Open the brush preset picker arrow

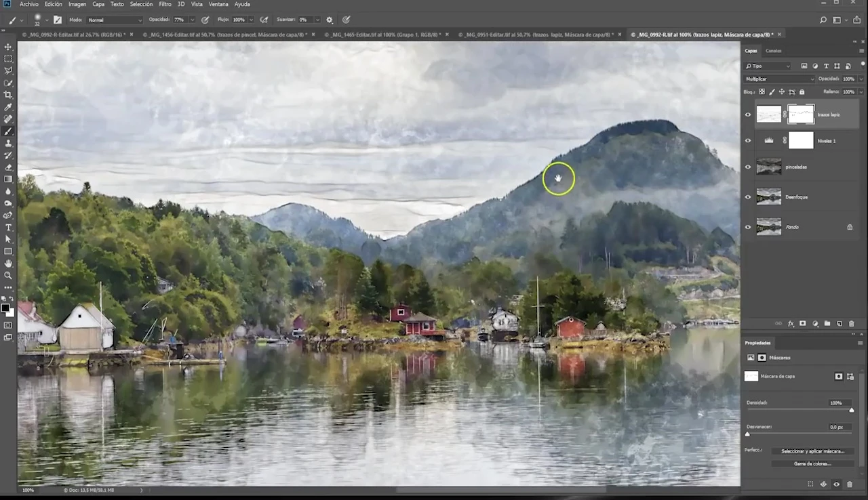(x=45, y=20)
